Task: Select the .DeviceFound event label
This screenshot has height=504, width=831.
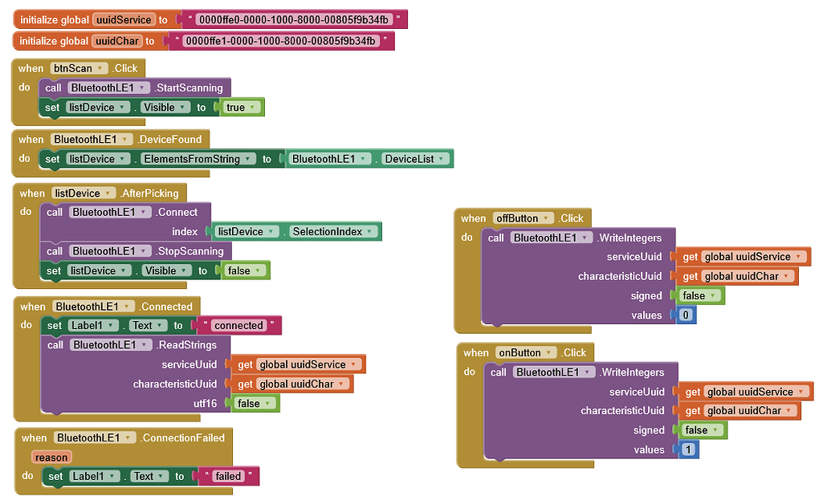Action: [x=169, y=140]
